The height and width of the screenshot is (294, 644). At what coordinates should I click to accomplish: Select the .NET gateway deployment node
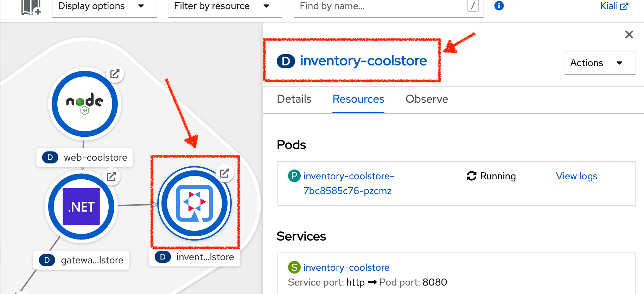pos(81,206)
